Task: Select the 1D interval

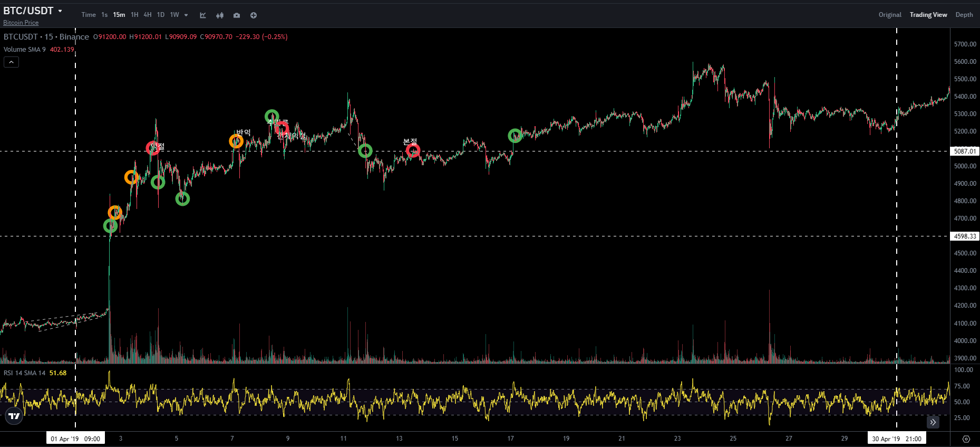Action: [161, 15]
